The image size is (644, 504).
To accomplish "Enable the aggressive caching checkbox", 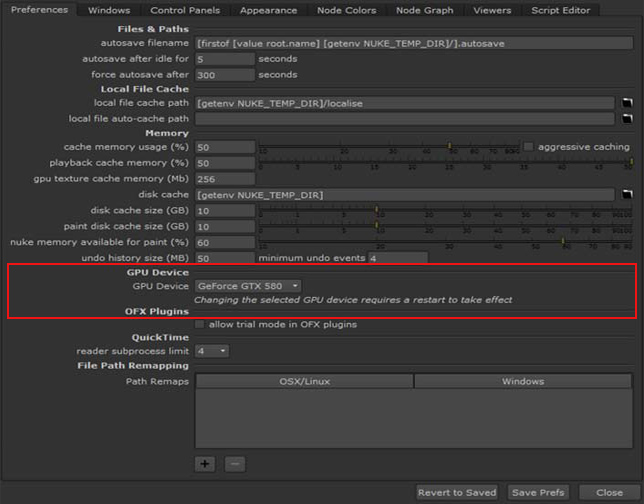I will point(529,147).
